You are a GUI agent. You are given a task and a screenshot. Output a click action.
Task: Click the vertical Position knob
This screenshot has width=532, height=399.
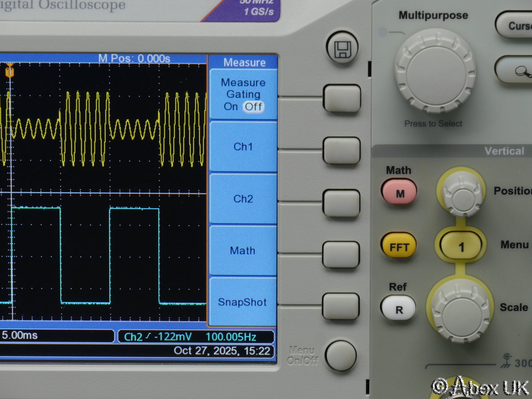[461, 193]
